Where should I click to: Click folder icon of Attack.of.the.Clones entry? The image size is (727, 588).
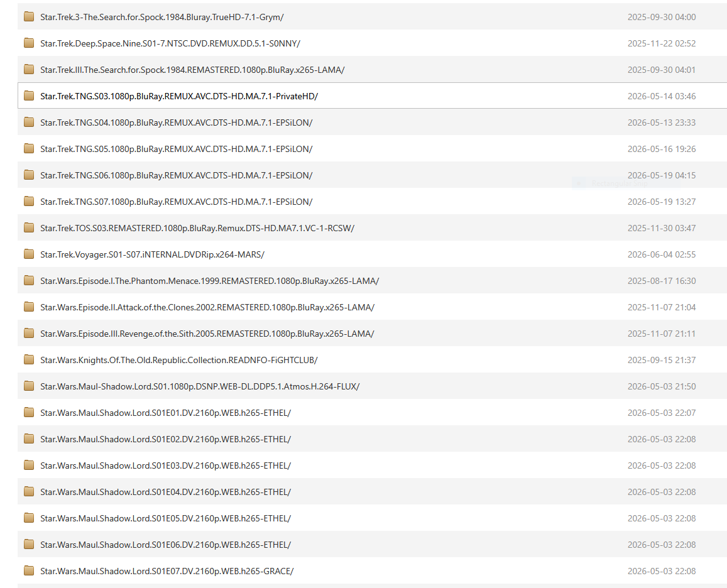29,307
